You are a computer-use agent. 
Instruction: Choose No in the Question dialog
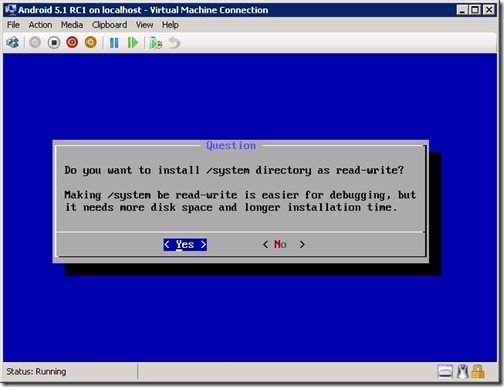point(284,245)
